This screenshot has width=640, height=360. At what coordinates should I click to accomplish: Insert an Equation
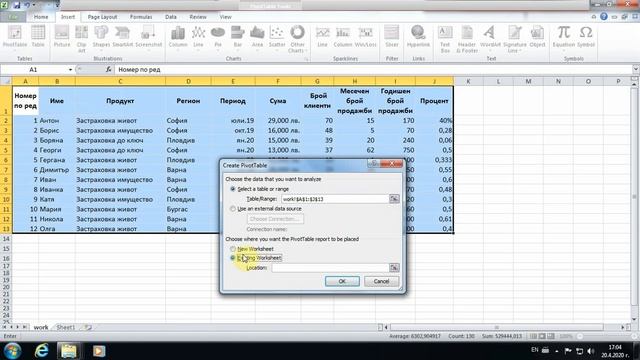[564, 38]
